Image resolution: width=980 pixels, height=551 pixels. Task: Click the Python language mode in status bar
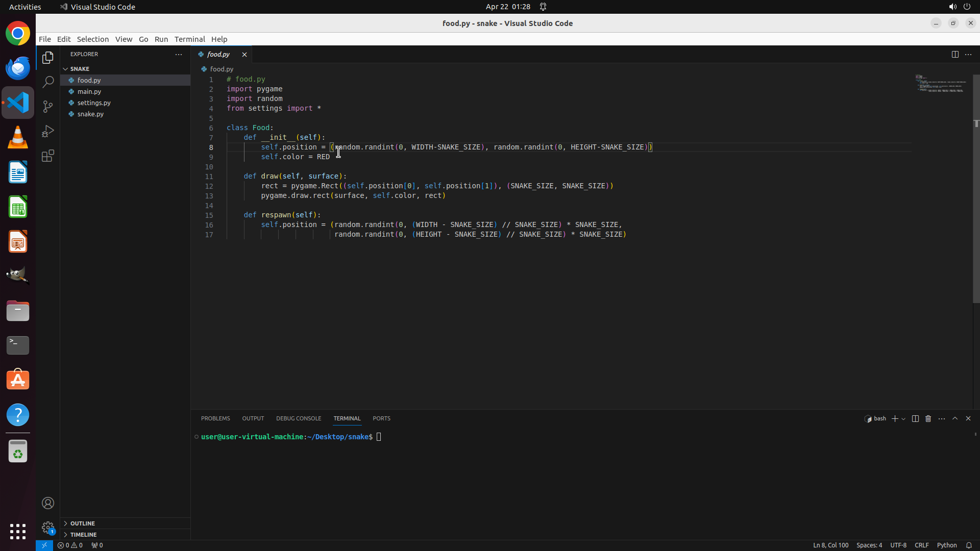coord(946,545)
